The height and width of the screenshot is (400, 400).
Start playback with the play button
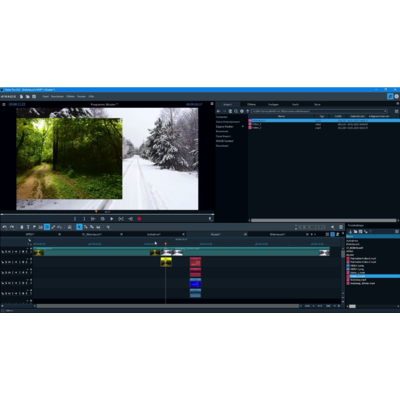click(112, 219)
